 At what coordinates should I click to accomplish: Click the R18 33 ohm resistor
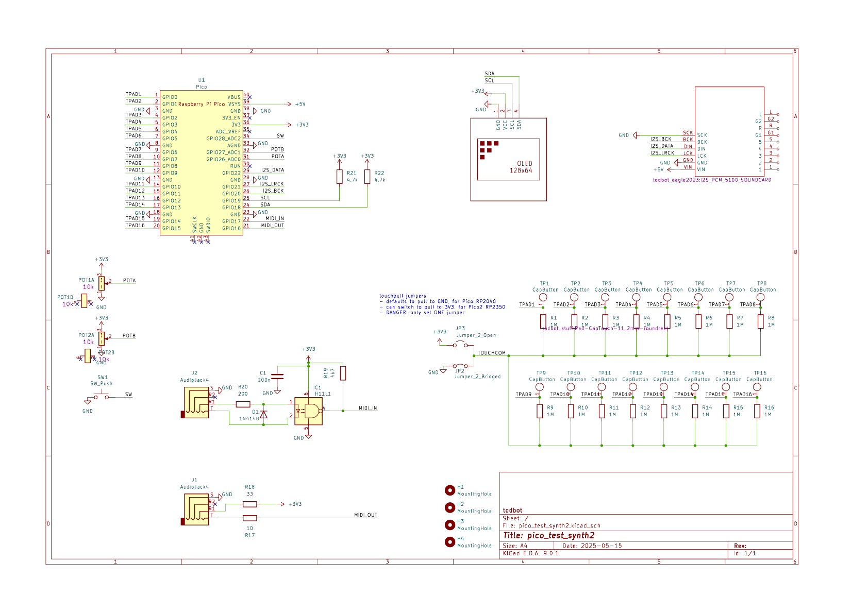point(249,504)
